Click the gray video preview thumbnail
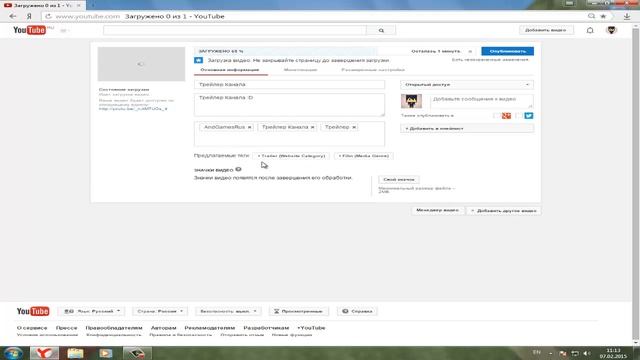Image resolution: width=640 pixels, height=360 pixels. (x=141, y=64)
